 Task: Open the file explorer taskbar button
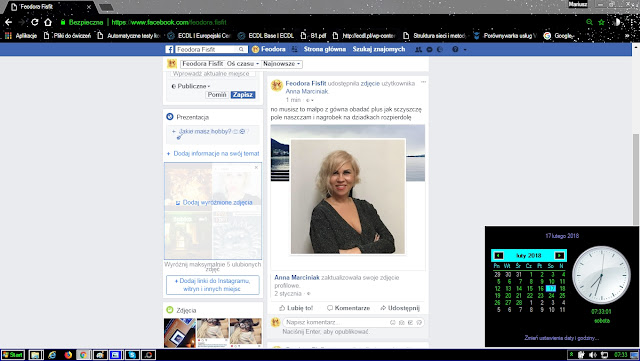36,355
